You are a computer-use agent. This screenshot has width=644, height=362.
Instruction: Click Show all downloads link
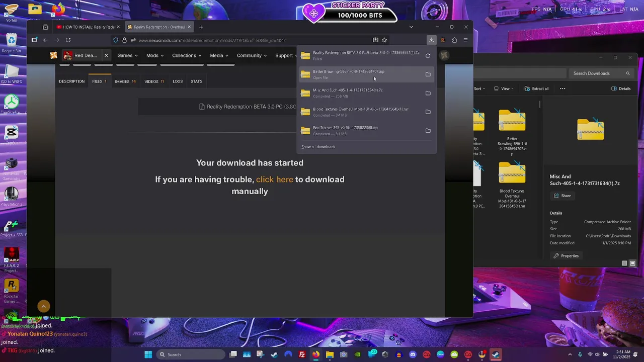point(318,147)
